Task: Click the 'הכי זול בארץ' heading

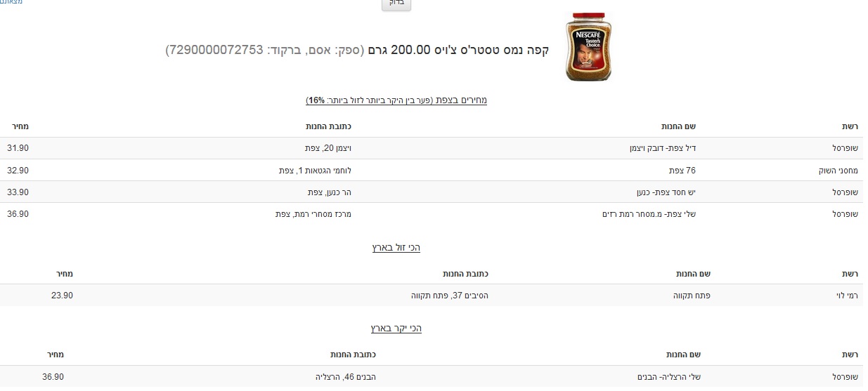Action: click(x=396, y=248)
